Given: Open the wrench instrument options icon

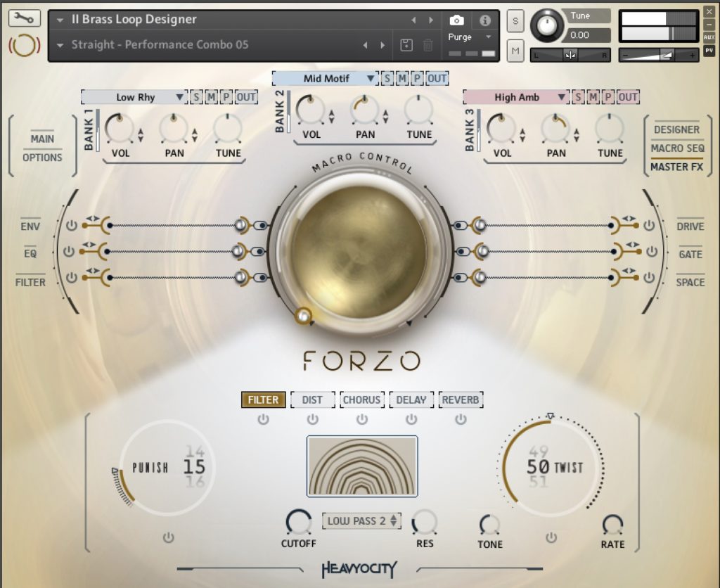Looking at the screenshot, I should coord(25,18).
